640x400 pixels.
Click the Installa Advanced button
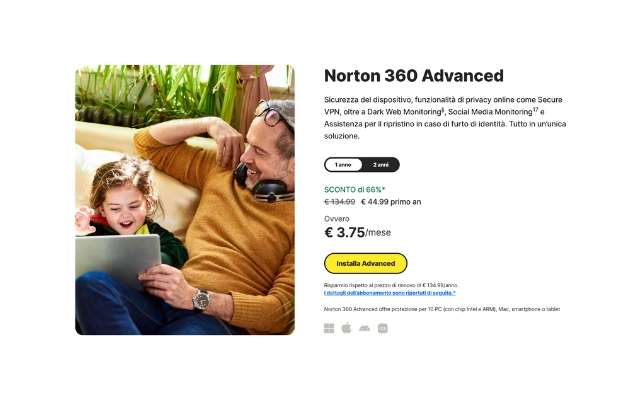coord(366,264)
